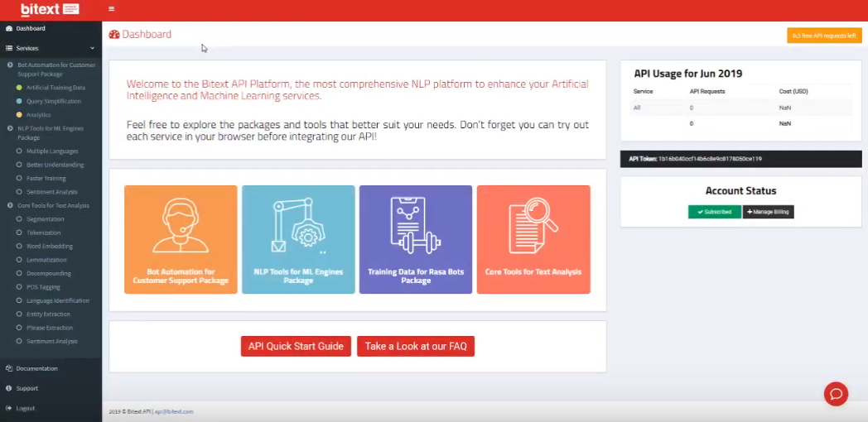This screenshot has width=868, height=422.
Task: Open POS Tagging service
Action: [x=43, y=287]
